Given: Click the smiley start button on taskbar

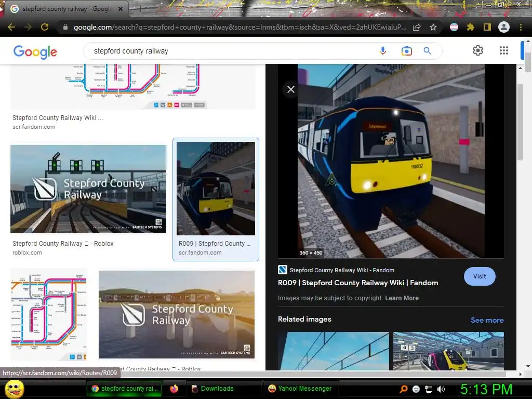Looking at the screenshot, I should (x=14, y=389).
